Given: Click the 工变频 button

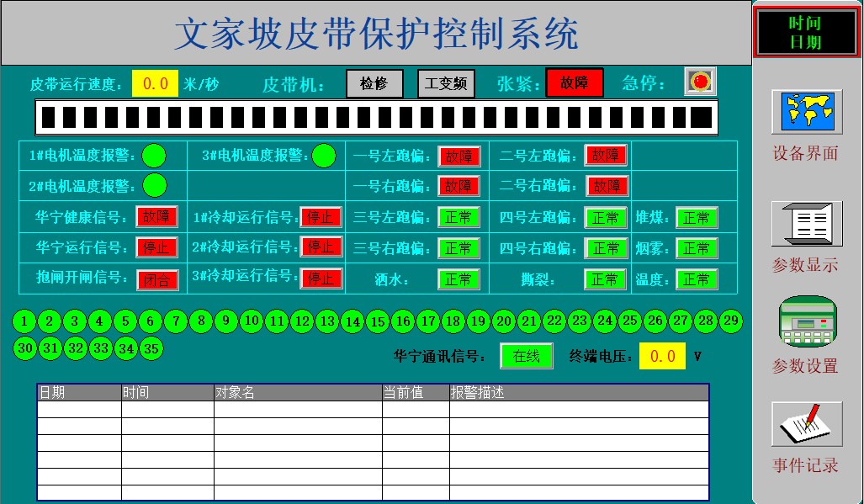Looking at the screenshot, I should click(x=446, y=83).
